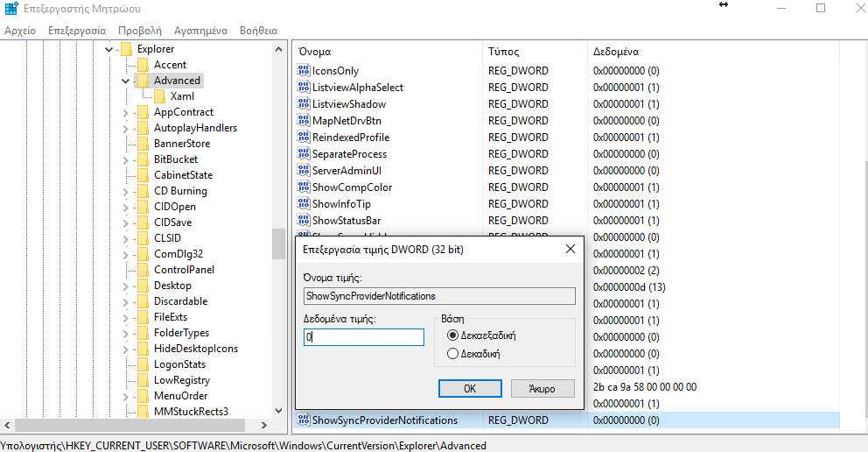Expand the MenuOrder tree node
This screenshot has height=452, width=868.
126,397
